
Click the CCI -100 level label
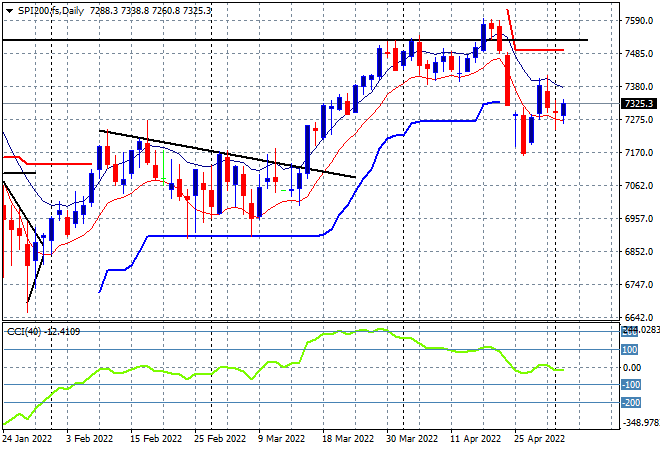[631, 385]
